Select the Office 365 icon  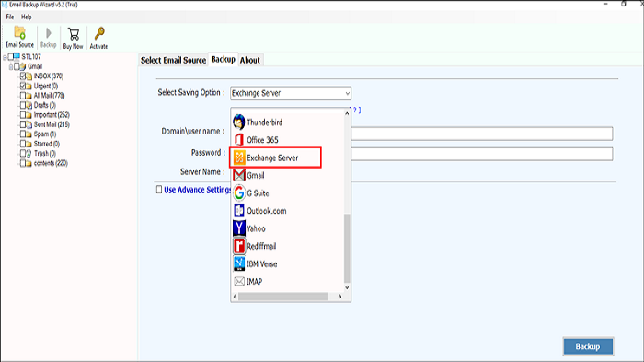[238, 140]
